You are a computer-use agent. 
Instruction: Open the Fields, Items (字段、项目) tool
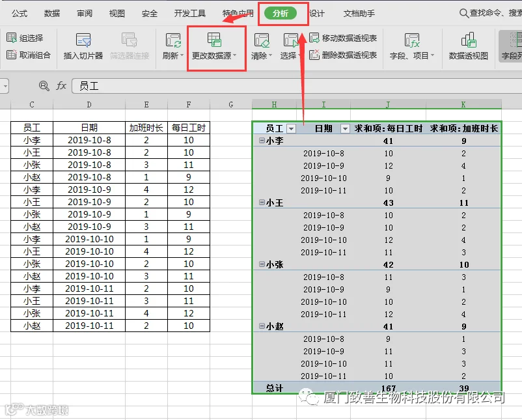(x=412, y=47)
